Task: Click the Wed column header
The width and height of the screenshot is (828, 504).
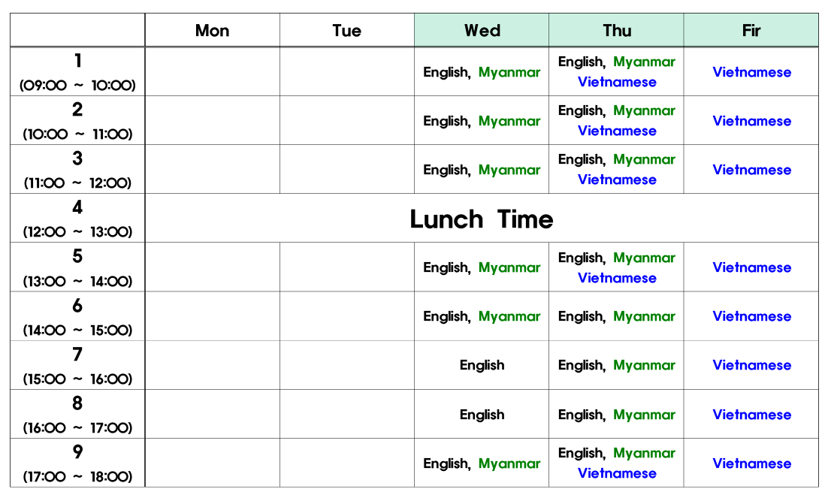Action: (482, 30)
